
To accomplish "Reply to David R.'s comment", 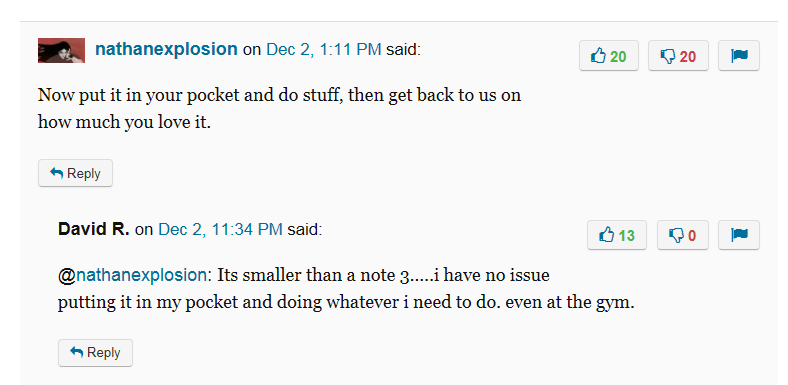I will pos(95,353).
